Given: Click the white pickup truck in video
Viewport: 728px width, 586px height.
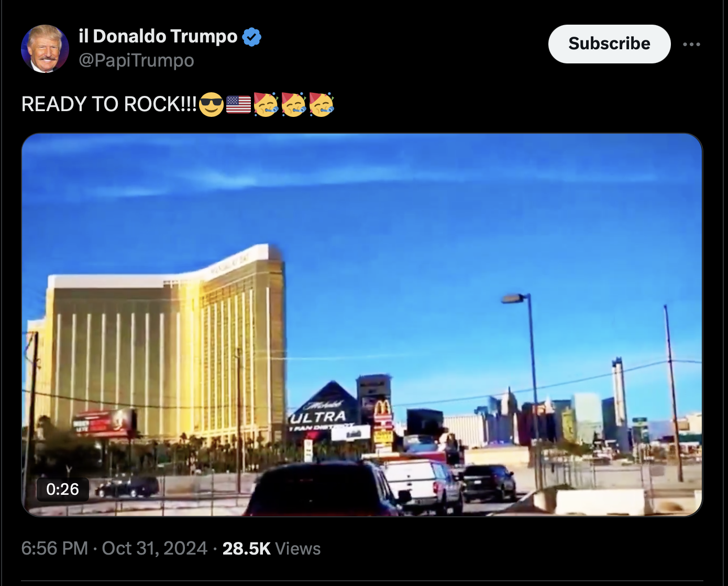Looking at the screenshot, I should [423, 485].
